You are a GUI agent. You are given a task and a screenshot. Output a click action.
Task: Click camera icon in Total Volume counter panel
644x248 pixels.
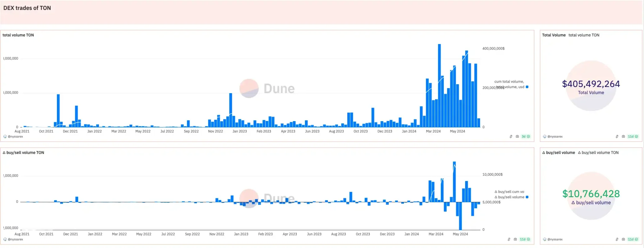(623, 137)
